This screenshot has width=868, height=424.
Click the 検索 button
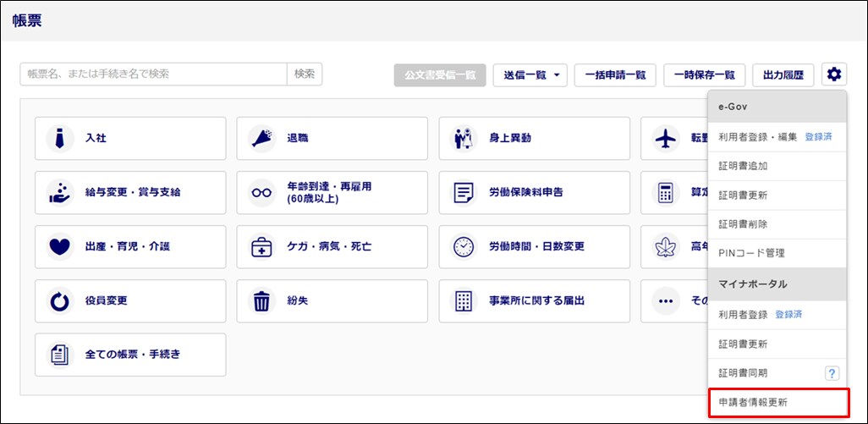pos(305,74)
